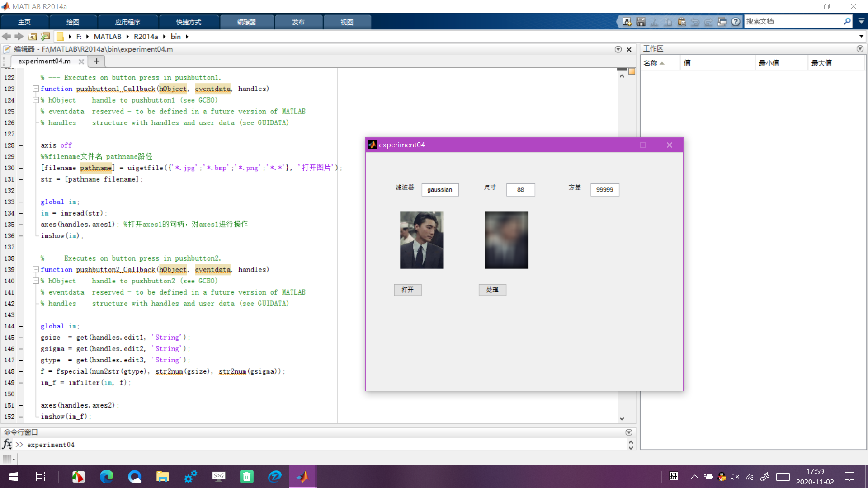Toggle breakpoint dash on line 148
Image resolution: width=868 pixels, height=488 pixels.
pos(21,371)
